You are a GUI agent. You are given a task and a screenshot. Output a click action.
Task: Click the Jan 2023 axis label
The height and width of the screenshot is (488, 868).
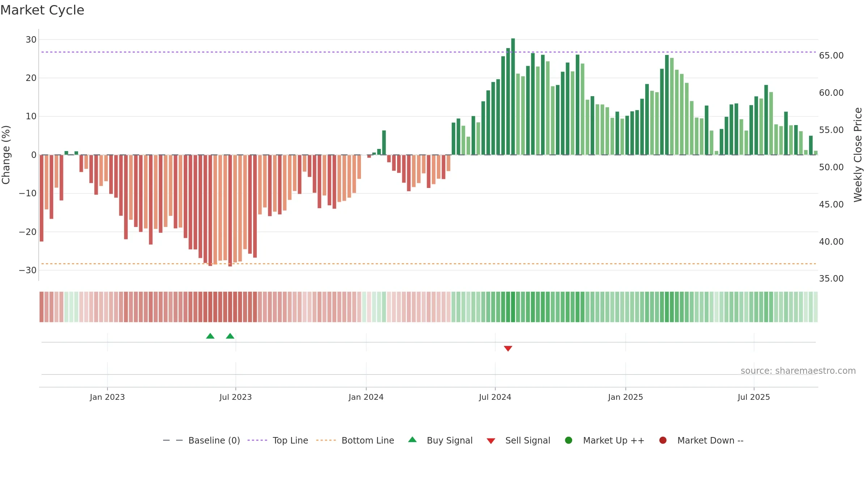coord(107,397)
